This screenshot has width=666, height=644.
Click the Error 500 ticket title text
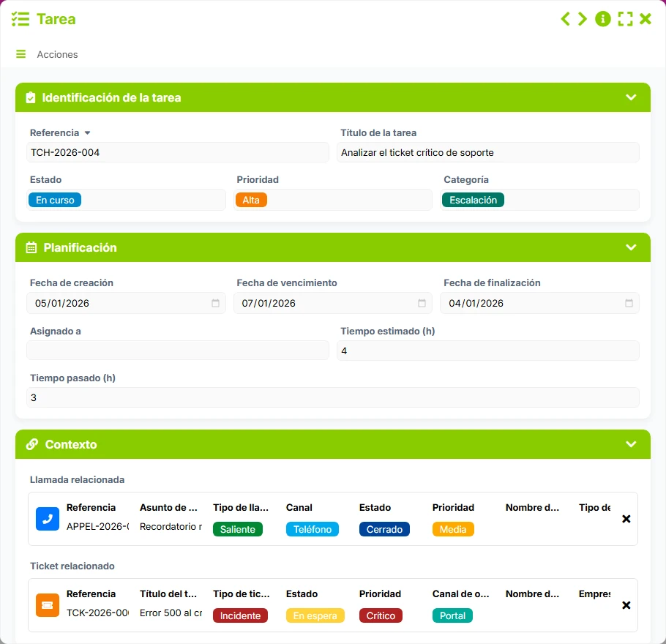click(x=171, y=613)
